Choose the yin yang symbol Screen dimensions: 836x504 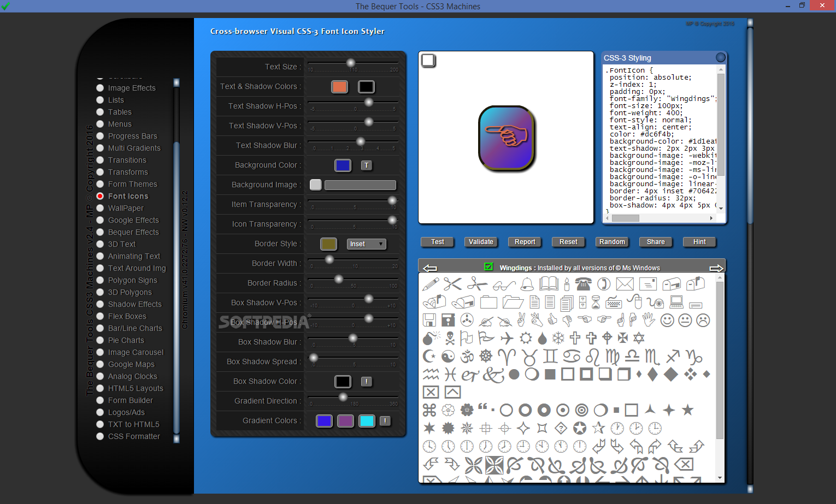pyautogui.click(x=448, y=357)
